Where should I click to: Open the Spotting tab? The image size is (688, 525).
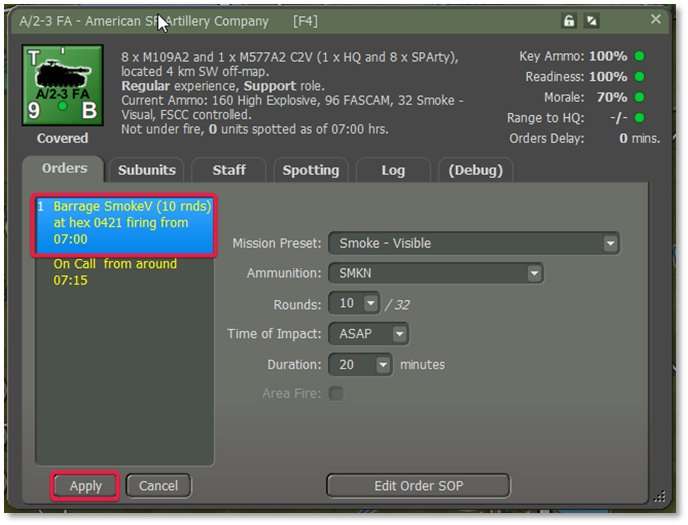(310, 170)
